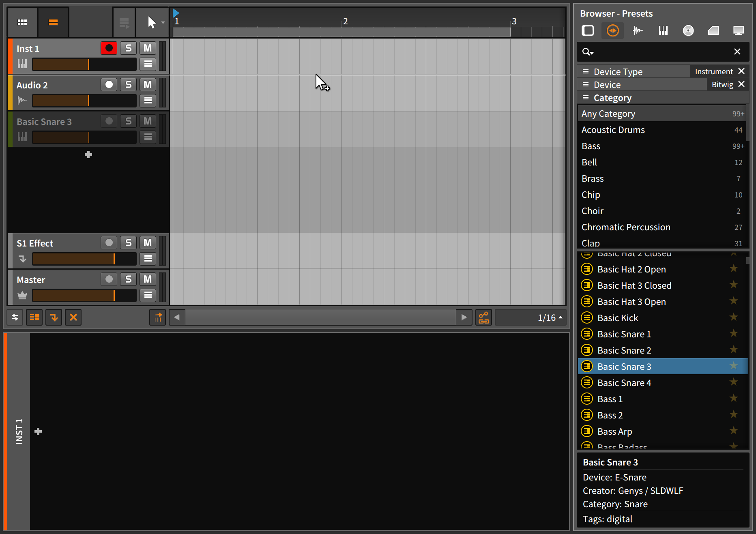
Task: Open the 1/16 grid resolution dropdown
Action: pyautogui.click(x=550, y=317)
